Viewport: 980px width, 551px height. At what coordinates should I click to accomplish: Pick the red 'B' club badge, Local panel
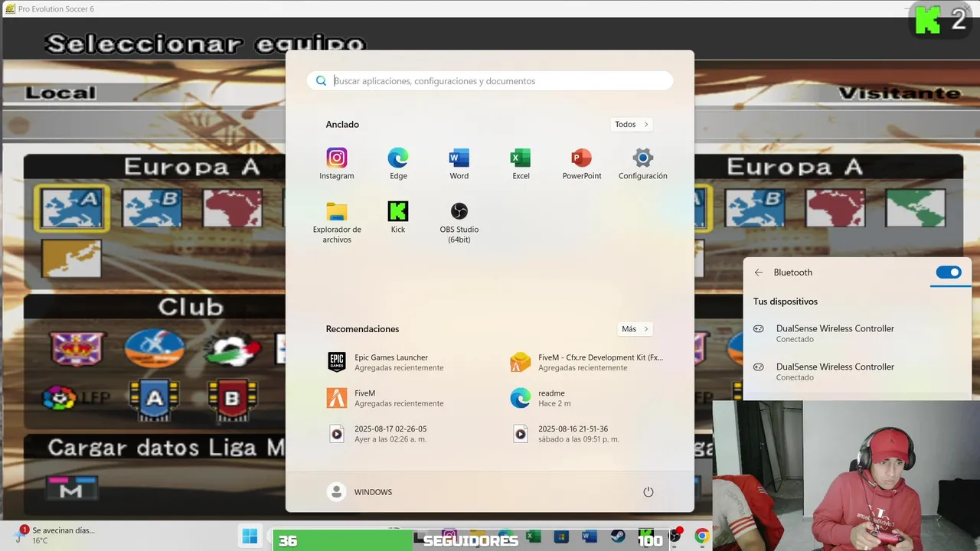(x=232, y=399)
